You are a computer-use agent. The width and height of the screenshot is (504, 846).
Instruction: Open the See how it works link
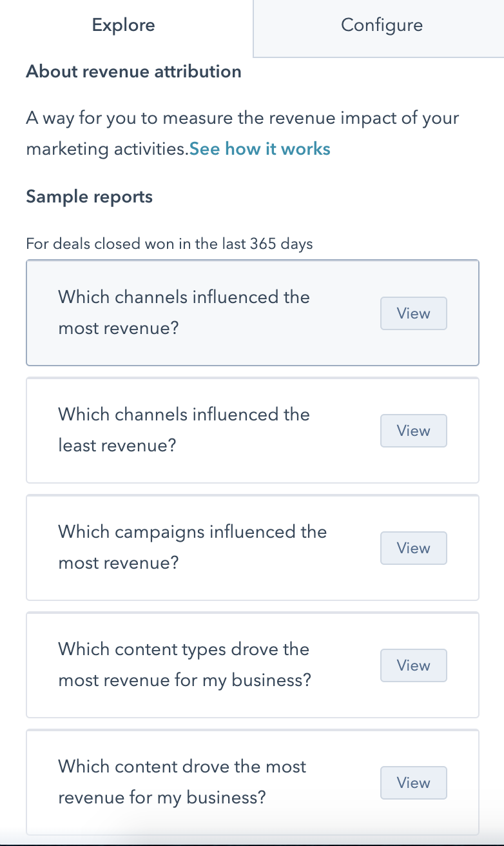coord(260,149)
